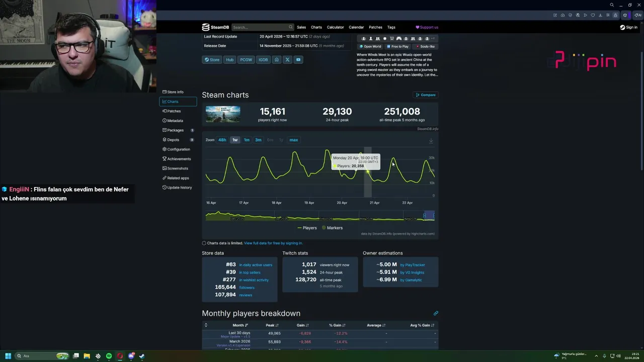Show hidden system tray icons chevron
The width and height of the screenshot is (644, 362).
(596, 356)
